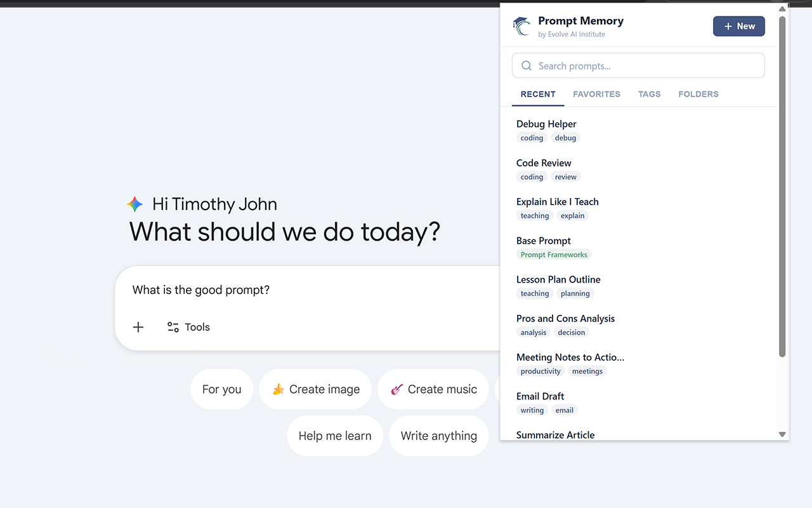Viewport: 812px width, 508px height.
Task: Open the FOLDERS tab
Action: (x=698, y=94)
